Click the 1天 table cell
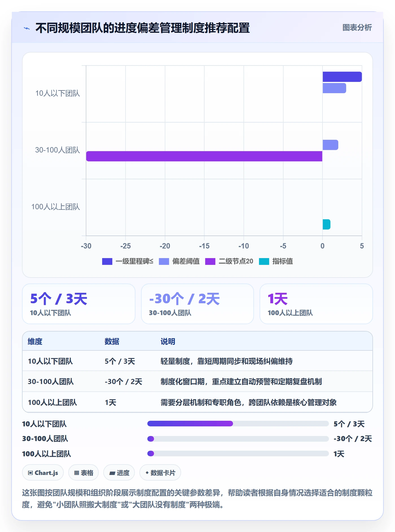Viewport: 395px width, 532px height. (111, 402)
